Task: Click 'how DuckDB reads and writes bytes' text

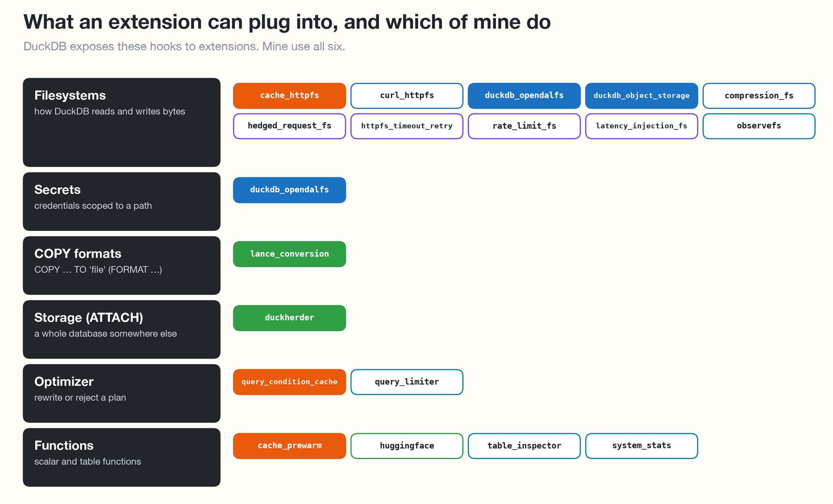Action: click(x=110, y=112)
